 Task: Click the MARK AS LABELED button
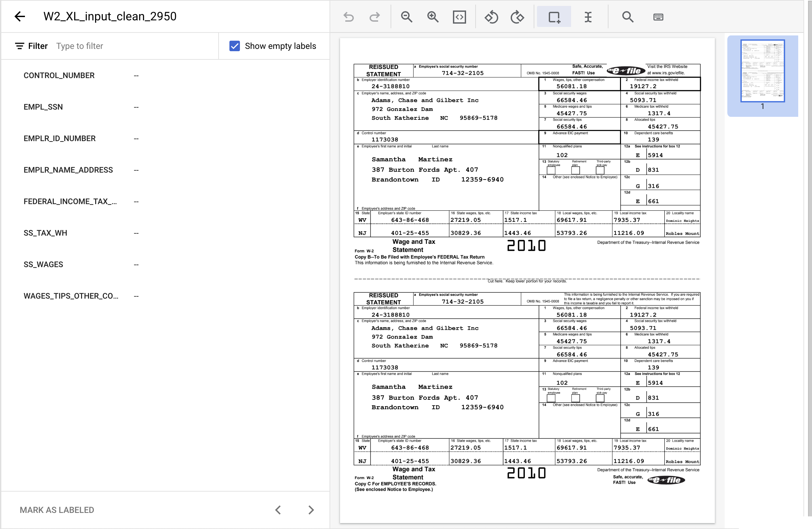coord(57,510)
